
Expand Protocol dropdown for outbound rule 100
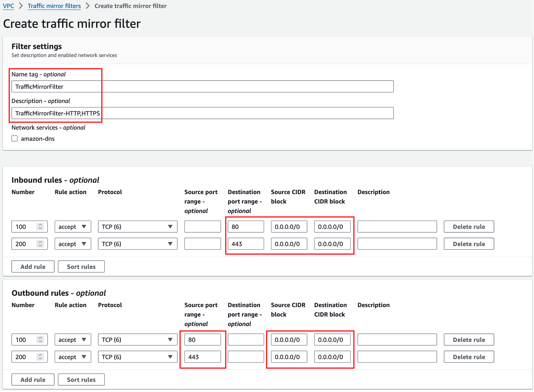click(x=138, y=340)
